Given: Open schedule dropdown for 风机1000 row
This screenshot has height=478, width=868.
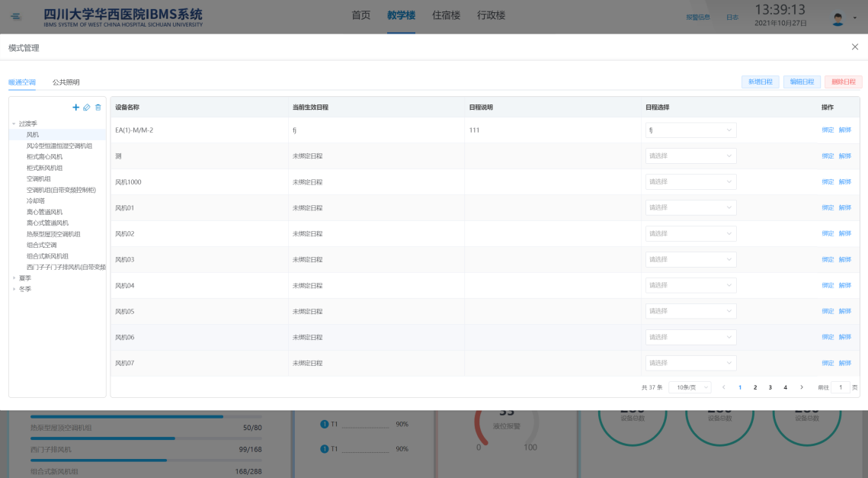Looking at the screenshot, I should click(x=690, y=182).
